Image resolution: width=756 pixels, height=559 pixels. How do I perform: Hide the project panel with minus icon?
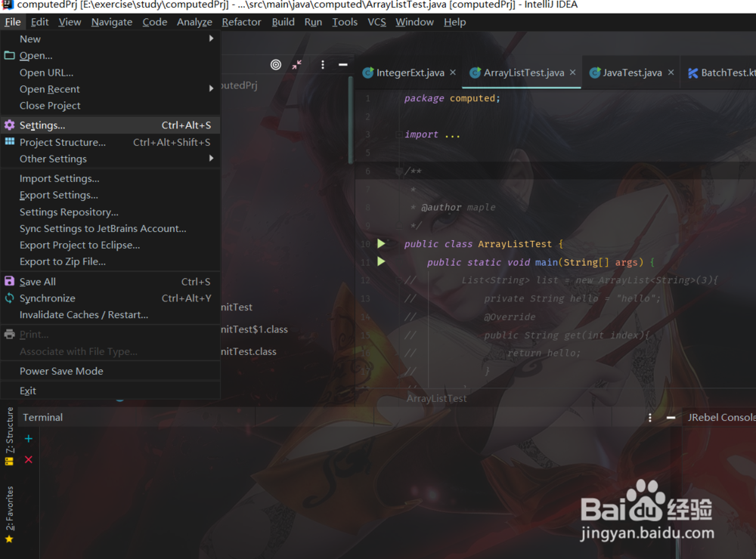pyautogui.click(x=342, y=64)
